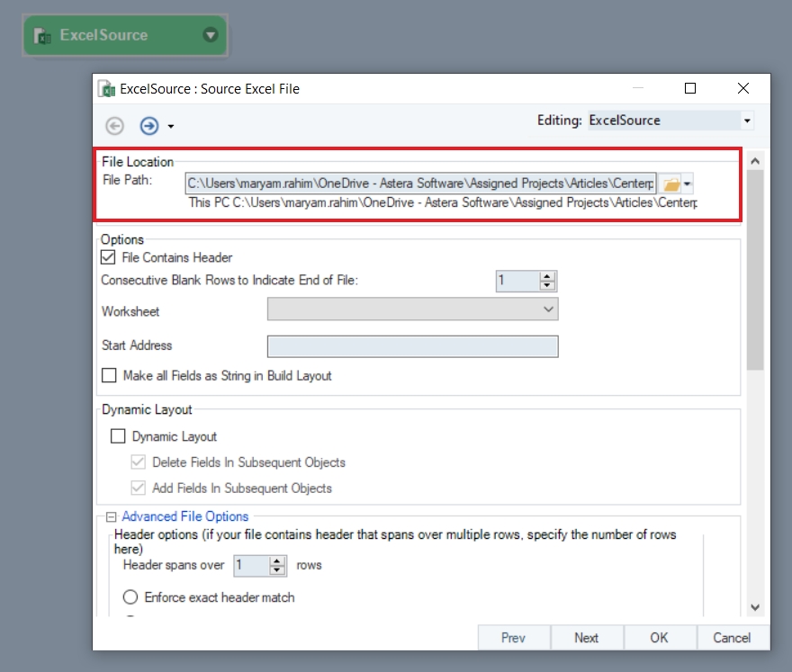Viewport: 792px width, 672px height.
Task: Enable Make all Fields as String checkbox
Action: 109,376
